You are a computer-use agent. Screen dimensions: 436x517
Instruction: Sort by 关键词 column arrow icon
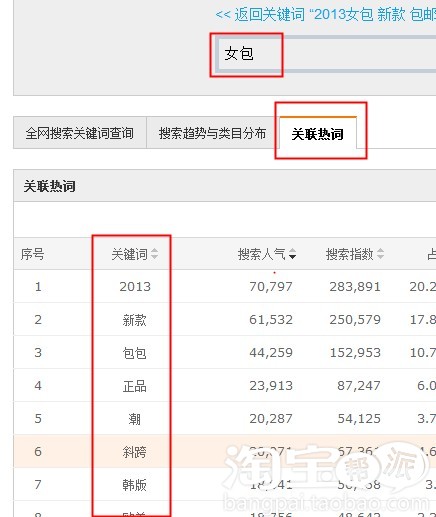[x=154, y=254]
